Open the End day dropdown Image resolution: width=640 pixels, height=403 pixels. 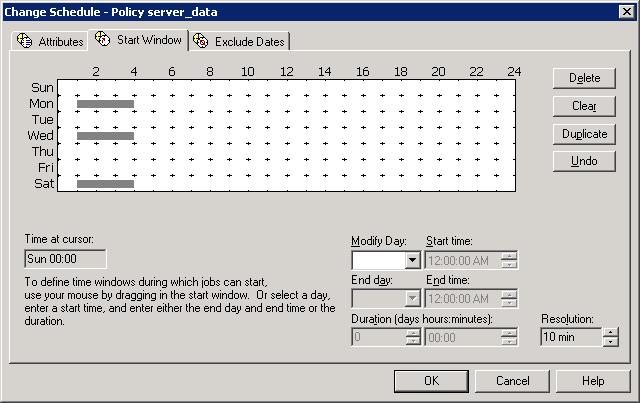(x=412, y=299)
